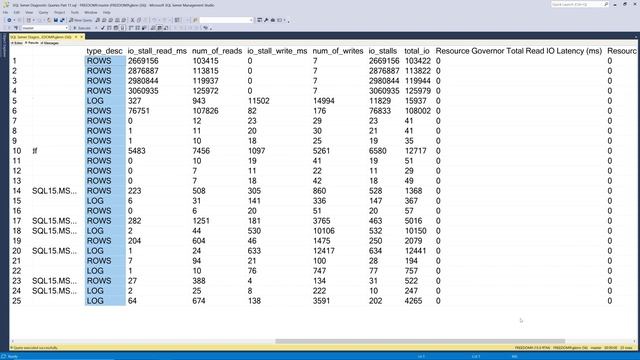Image resolution: width=640 pixels, height=360 pixels.
Task: Open the Edit menu
Action: 17,12
